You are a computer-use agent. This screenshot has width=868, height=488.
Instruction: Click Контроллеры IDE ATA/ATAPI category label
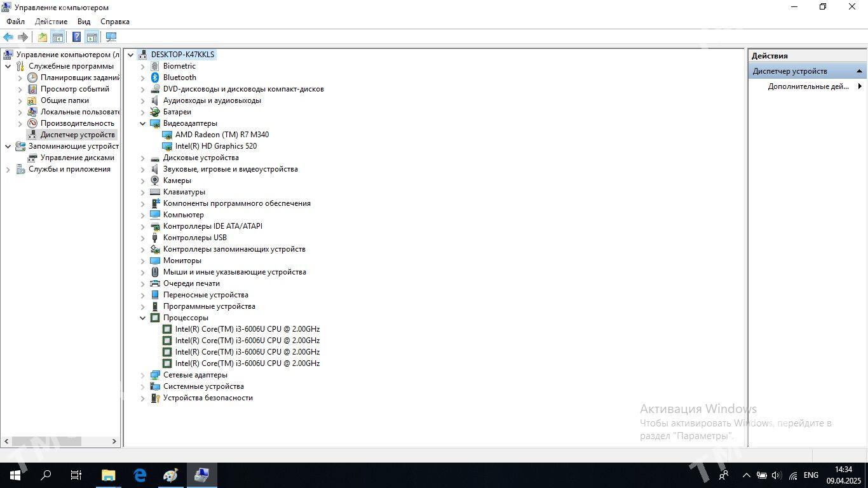pyautogui.click(x=213, y=226)
